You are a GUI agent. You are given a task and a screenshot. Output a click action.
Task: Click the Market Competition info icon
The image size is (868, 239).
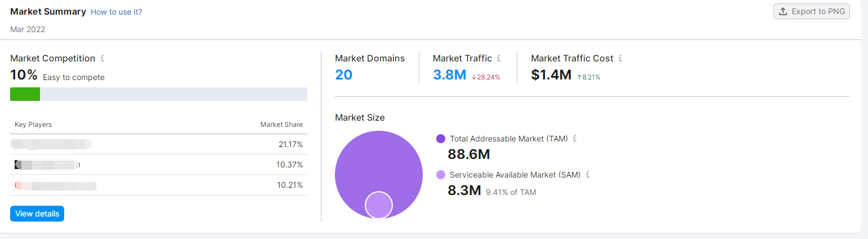102,58
